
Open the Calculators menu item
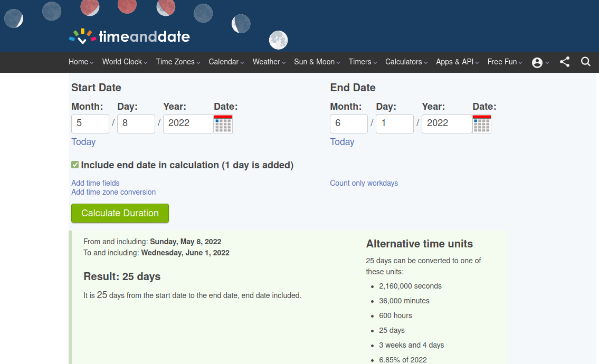coord(403,62)
